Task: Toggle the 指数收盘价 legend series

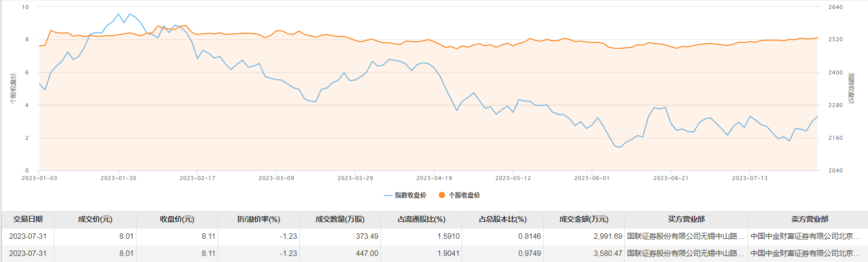Action: click(405, 195)
